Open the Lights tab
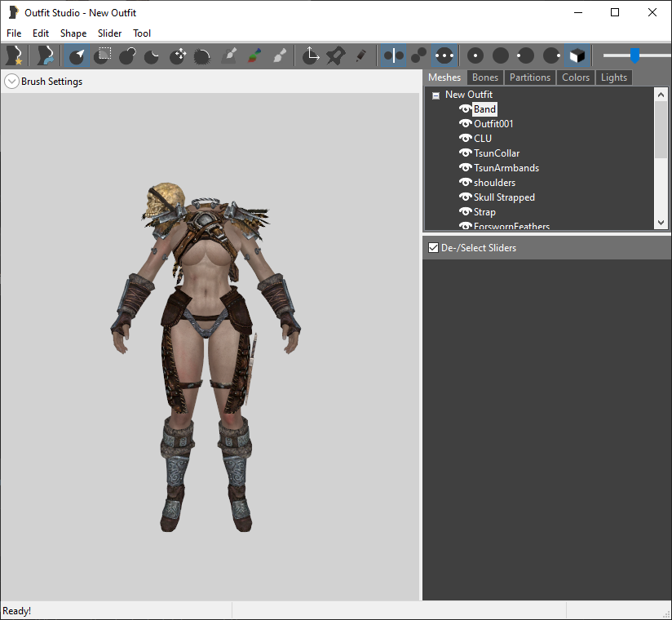Image resolution: width=672 pixels, height=620 pixels. coord(614,77)
